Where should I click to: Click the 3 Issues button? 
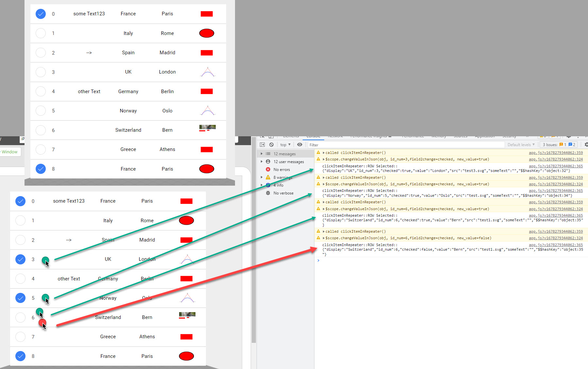coord(559,144)
